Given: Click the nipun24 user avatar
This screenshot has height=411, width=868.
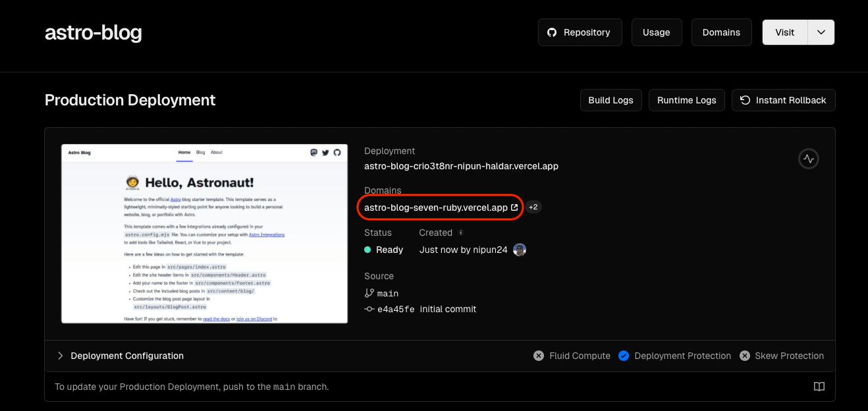Looking at the screenshot, I should [520, 250].
